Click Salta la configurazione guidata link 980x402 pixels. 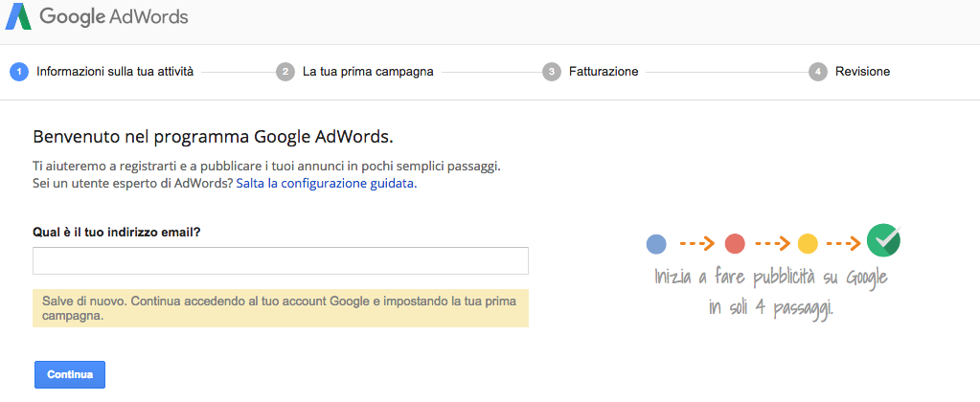(x=327, y=184)
